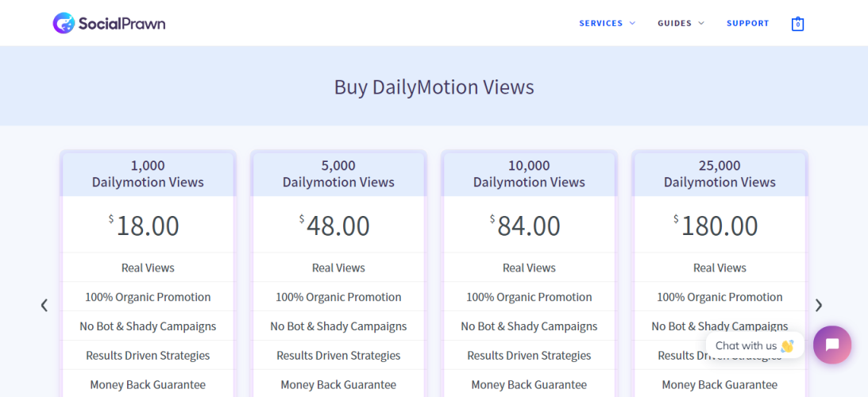The height and width of the screenshot is (397, 868).
Task: Click Real Views in the 1,000 plan
Action: [148, 268]
